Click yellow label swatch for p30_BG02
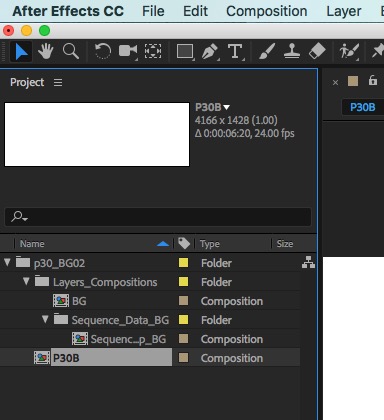The height and width of the screenshot is (420, 384). pos(183,263)
